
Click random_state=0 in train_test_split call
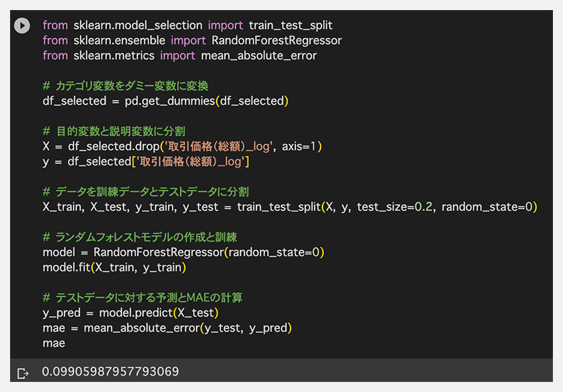pos(487,207)
